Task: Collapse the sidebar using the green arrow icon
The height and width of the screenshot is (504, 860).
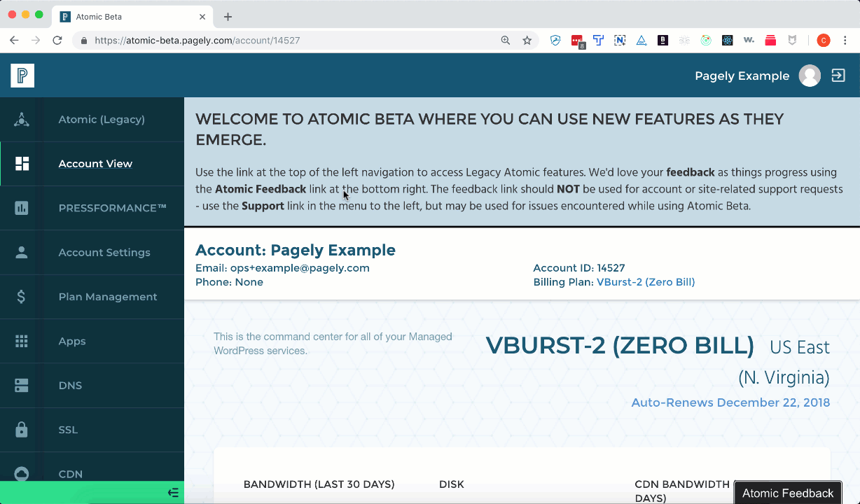Action: tap(174, 493)
